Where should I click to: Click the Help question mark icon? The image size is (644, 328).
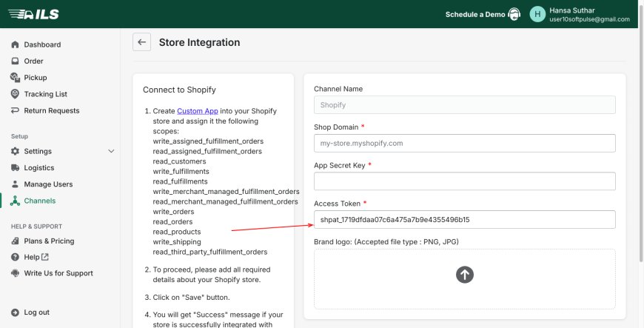click(x=16, y=257)
